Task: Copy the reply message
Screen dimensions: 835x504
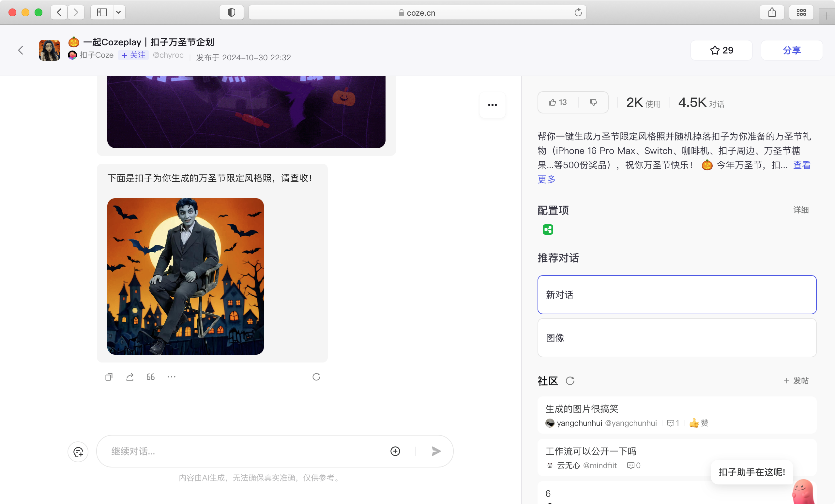Action: tap(109, 377)
